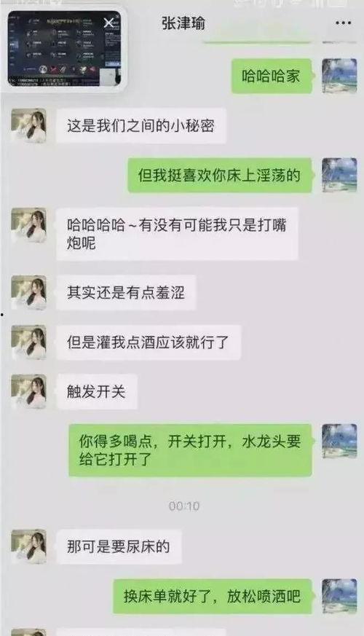
Task: Tap the chat title 张津瑜
Action: point(183,23)
